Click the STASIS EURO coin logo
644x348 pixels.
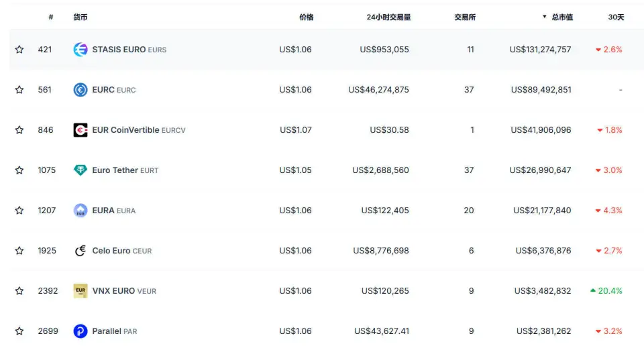coord(80,50)
